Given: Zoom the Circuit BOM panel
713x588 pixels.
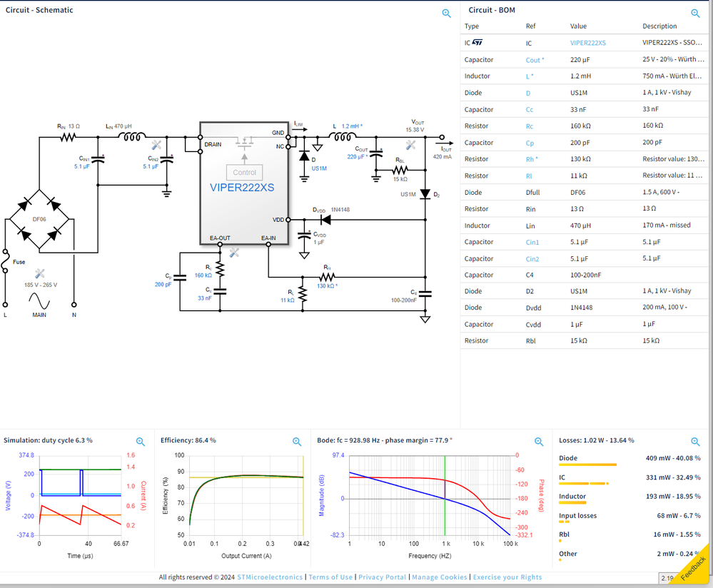Looking at the screenshot, I should click(695, 14).
